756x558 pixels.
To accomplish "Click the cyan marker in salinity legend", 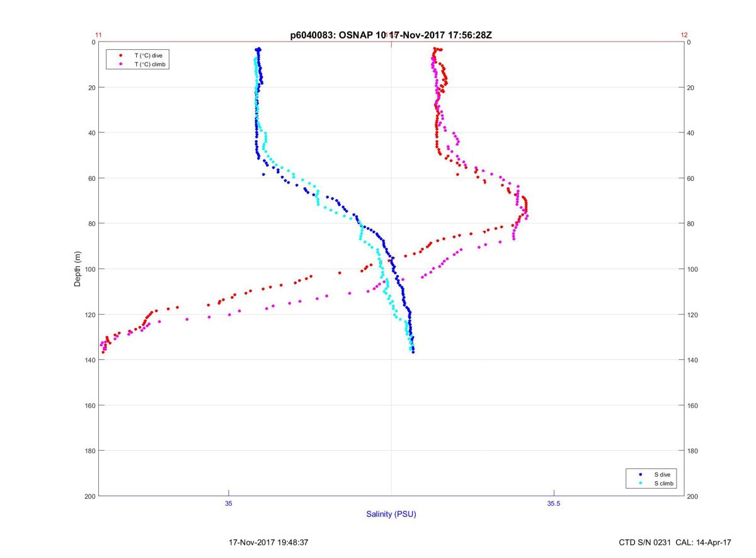I will (640, 483).
